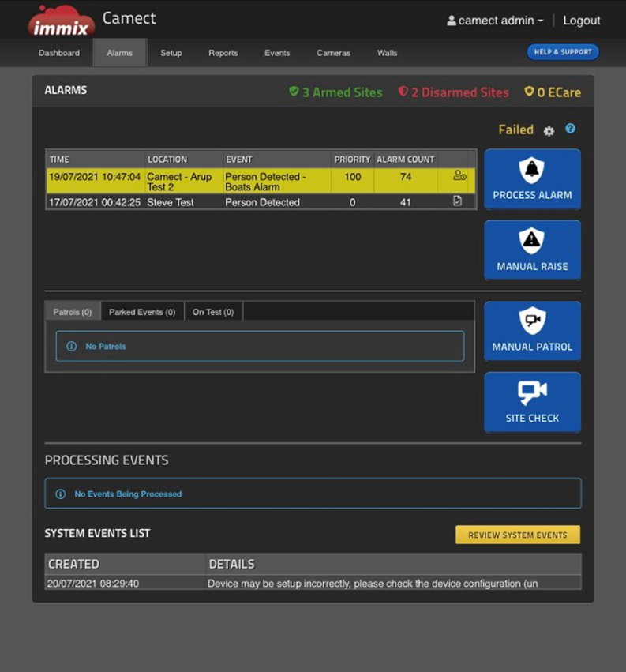
Task: Click the immix cloud logo
Action: pos(62,21)
